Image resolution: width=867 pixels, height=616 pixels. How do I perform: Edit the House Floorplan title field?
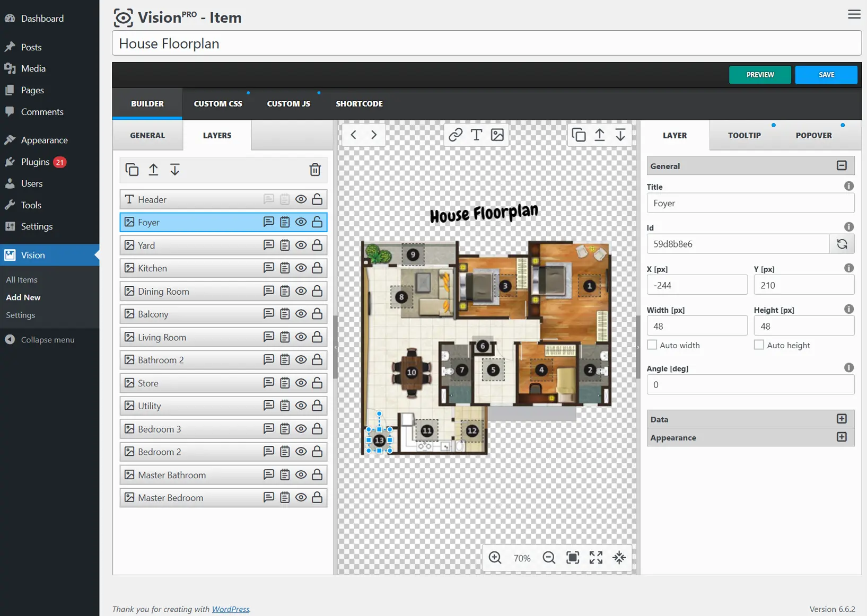(x=485, y=43)
